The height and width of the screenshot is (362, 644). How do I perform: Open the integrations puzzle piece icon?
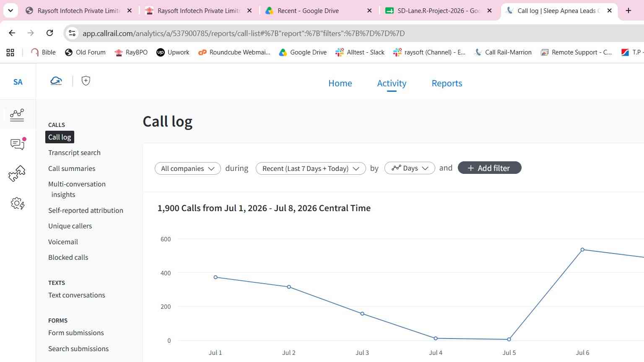click(17, 173)
